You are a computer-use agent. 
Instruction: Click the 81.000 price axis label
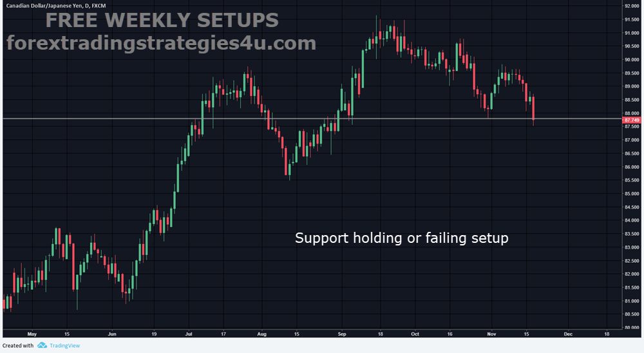pos(631,301)
